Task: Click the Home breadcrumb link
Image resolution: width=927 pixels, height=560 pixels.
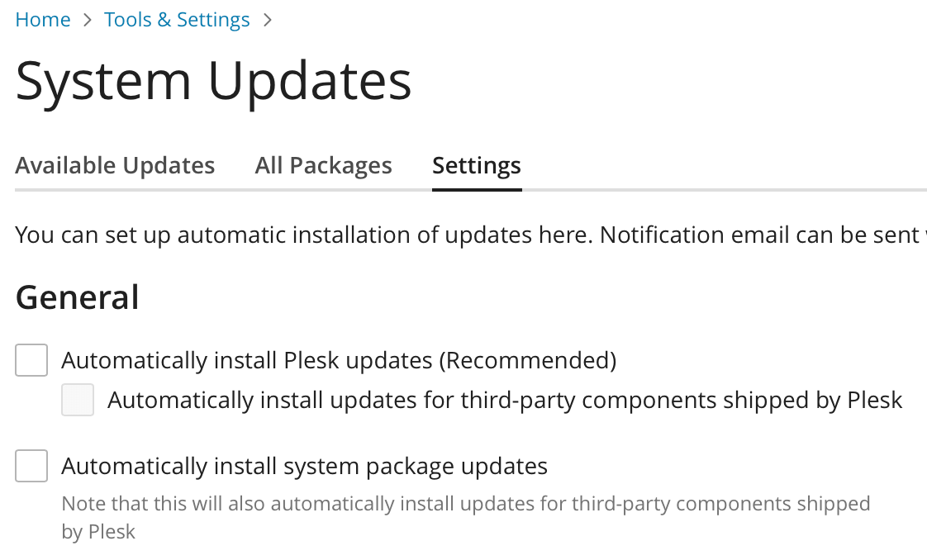Action: 43,20
